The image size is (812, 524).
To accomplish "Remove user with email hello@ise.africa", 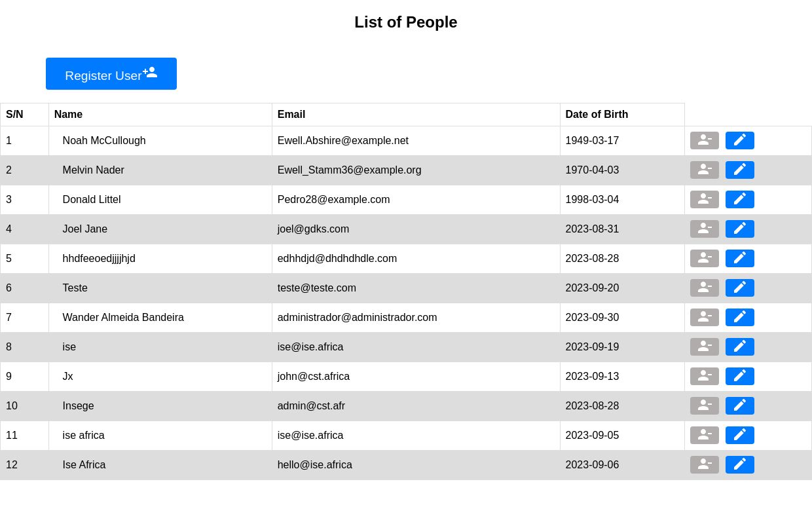I will point(705,465).
